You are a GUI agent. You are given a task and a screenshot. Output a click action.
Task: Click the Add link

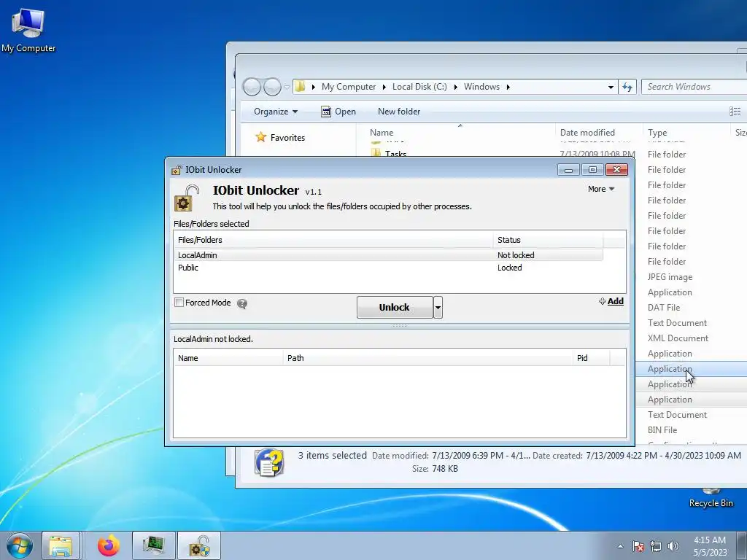coord(611,301)
